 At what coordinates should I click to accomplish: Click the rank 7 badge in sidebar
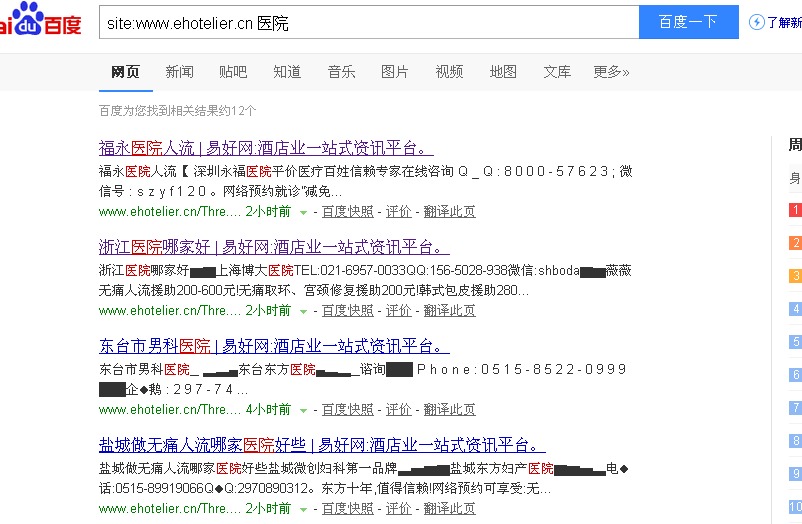point(795,408)
